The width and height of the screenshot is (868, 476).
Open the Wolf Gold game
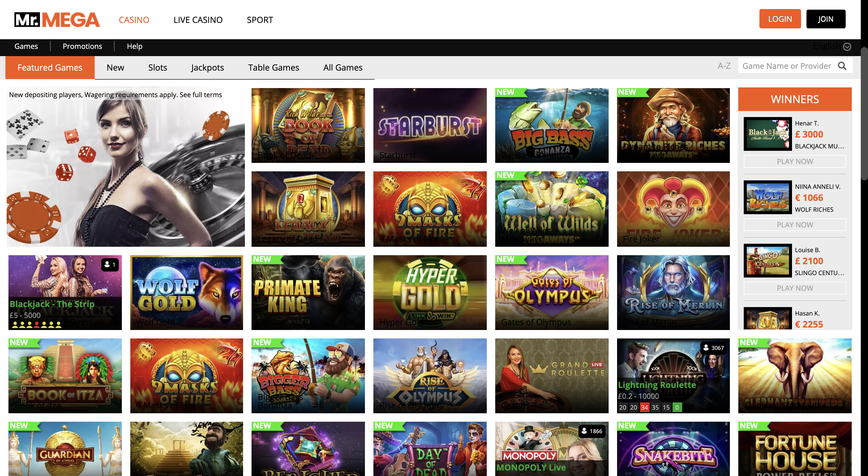click(x=187, y=292)
